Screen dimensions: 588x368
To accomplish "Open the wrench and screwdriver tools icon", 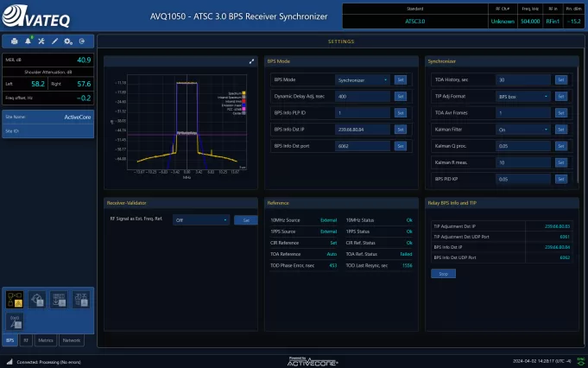I will click(41, 41).
